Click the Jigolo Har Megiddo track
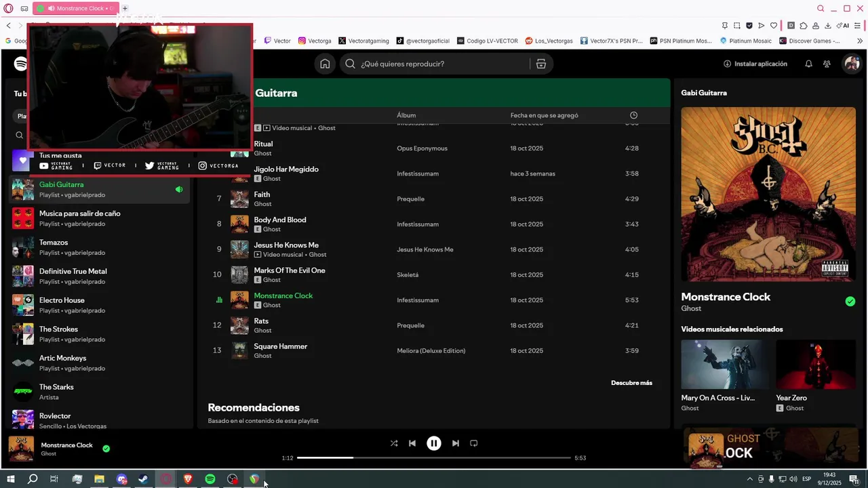Screen dimensions: 868x488 [x=286, y=169]
